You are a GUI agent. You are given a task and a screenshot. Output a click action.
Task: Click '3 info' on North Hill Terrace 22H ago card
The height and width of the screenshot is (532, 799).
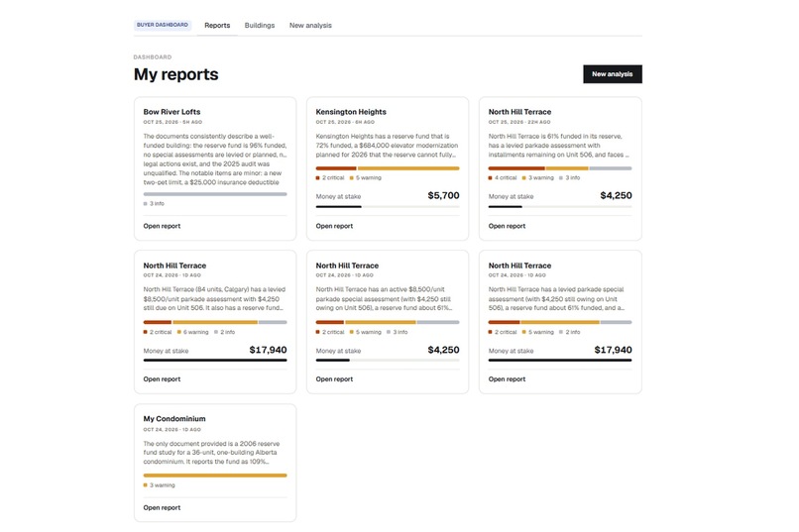(x=570, y=178)
